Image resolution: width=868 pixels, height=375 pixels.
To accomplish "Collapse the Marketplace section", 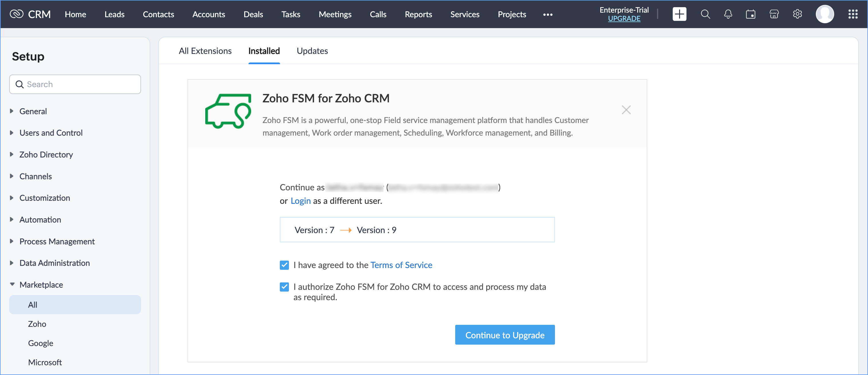I will [41, 285].
